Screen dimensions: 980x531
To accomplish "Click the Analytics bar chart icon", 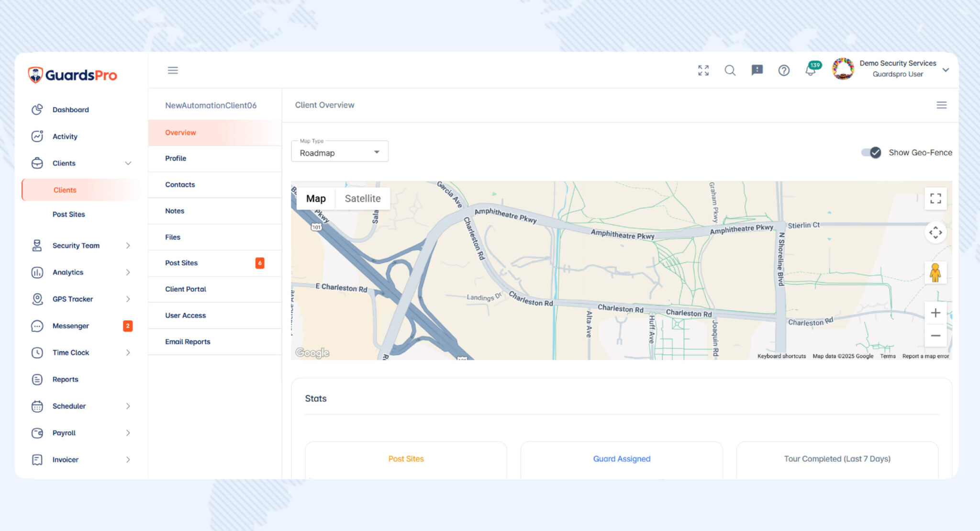I will (x=37, y=272).
